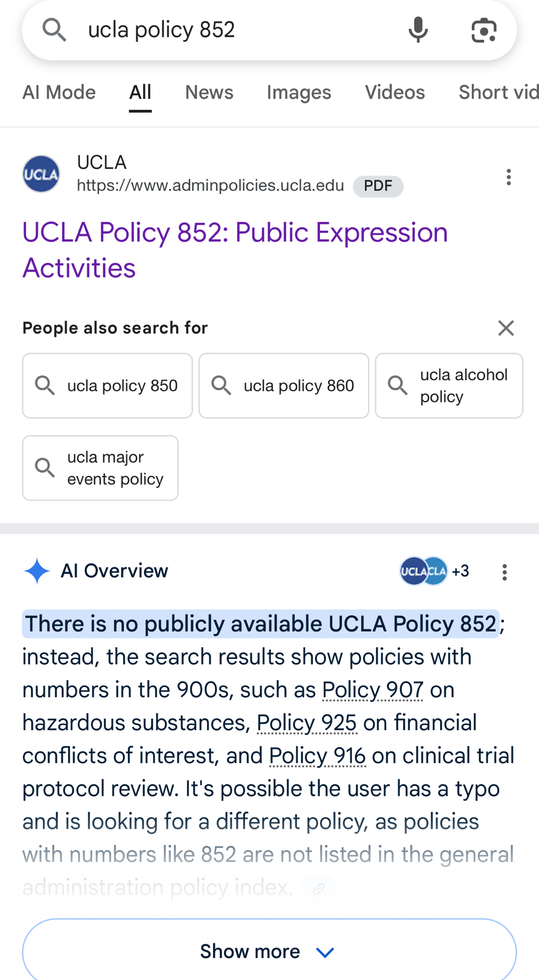Switch to the AI Mode tab
The height and width of the screenshot is (980, 539).
pyautogui.click(x=59, y=92)
